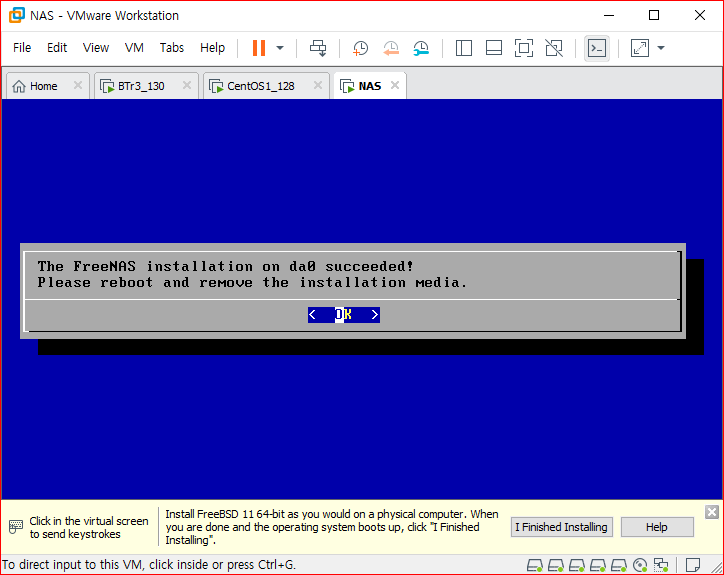Select the NAS tab
Viewport: 724px width, 575px height.
click(x=369, y=86)
